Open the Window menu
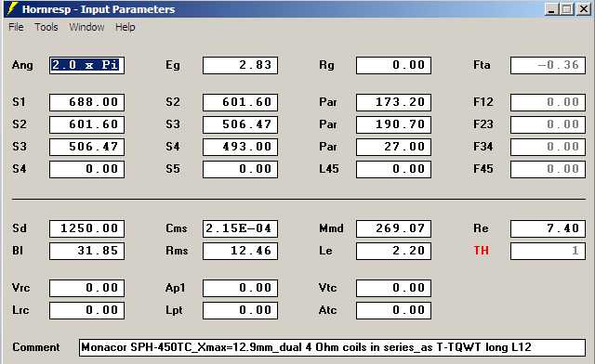 point(86,27)
